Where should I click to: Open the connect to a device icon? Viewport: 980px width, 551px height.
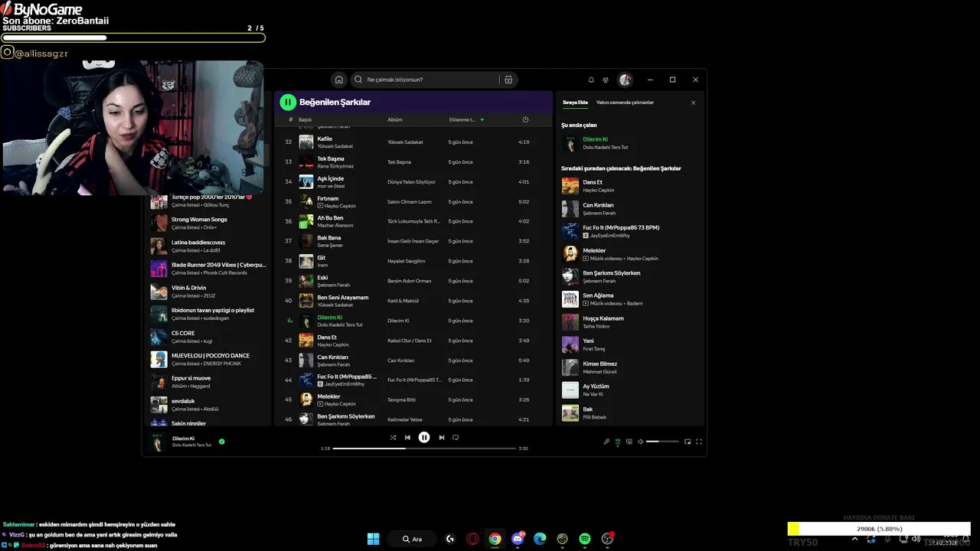[x=629, y=442]
